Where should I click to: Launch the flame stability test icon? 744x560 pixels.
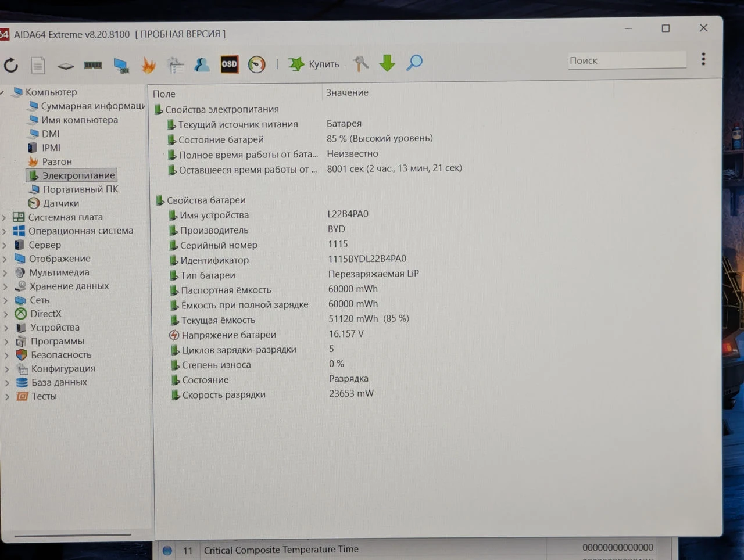pos(148,65)
